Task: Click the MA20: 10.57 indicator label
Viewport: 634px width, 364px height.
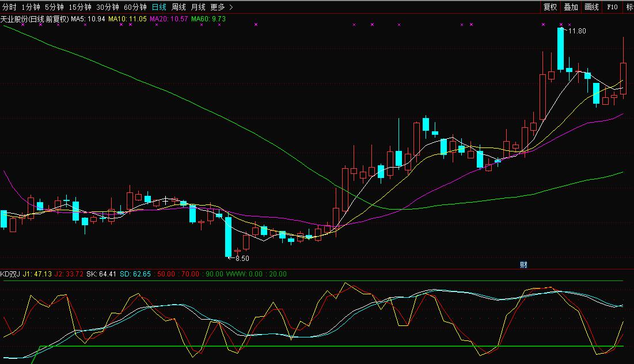Action: tap(169, 19)
